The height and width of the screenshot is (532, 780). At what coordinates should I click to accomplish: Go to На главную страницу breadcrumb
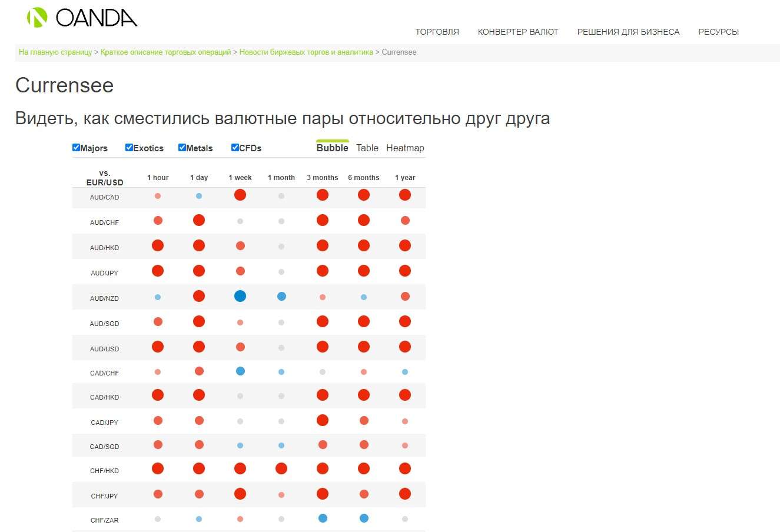(55, 52)
